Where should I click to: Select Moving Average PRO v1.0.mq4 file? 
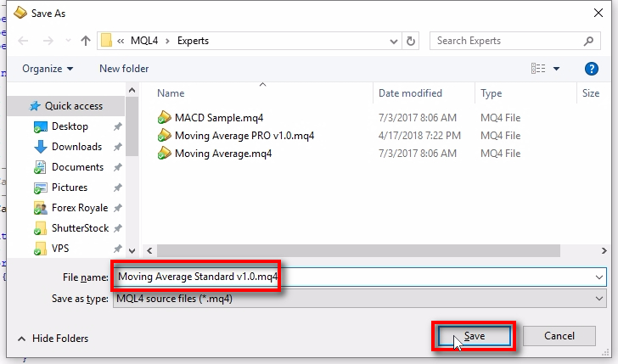tap(244, 136)
